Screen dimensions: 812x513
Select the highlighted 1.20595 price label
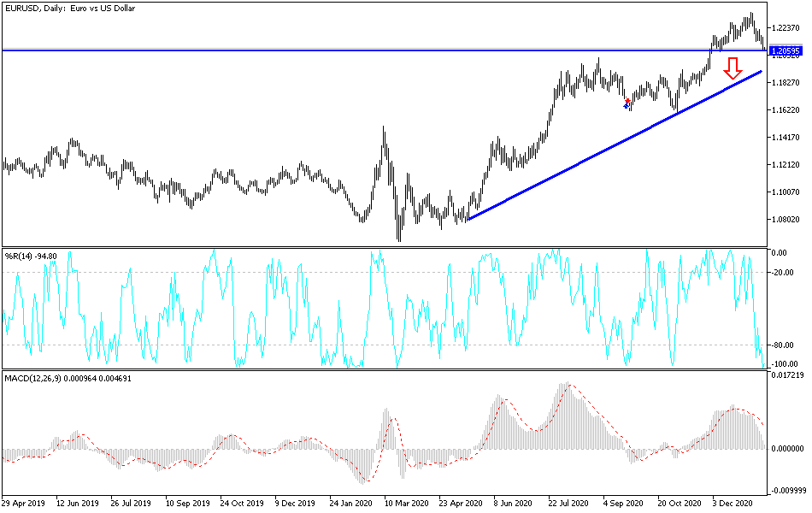point(786,50)
